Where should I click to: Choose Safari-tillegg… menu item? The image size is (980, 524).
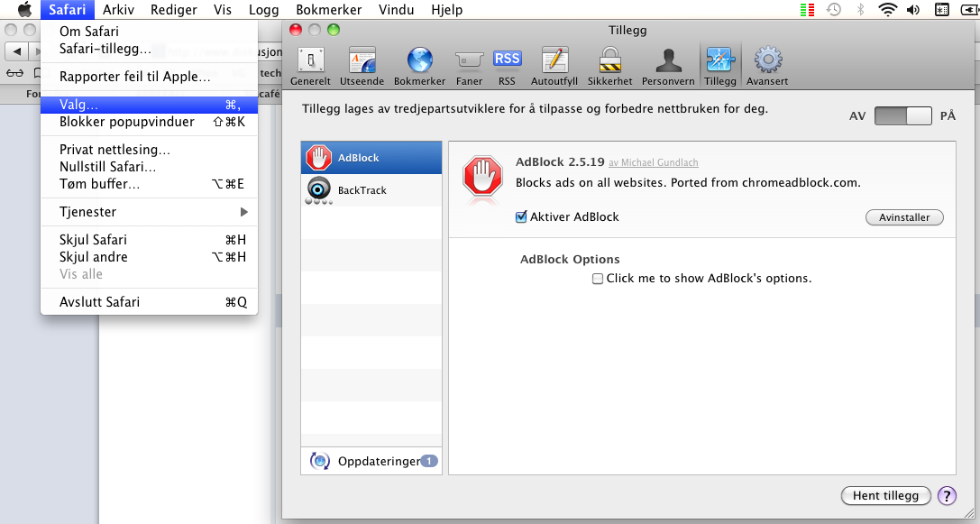(x=150, y=49)
